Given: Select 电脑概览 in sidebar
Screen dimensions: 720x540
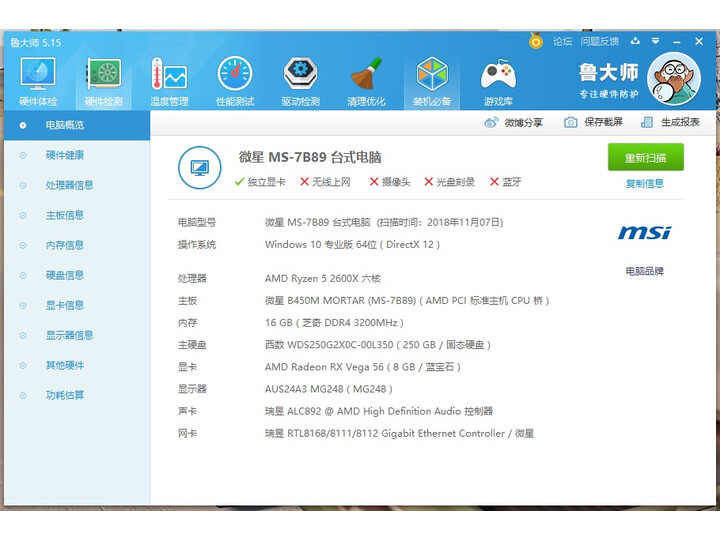Looking at the screenshot, I should click(77, 125).
